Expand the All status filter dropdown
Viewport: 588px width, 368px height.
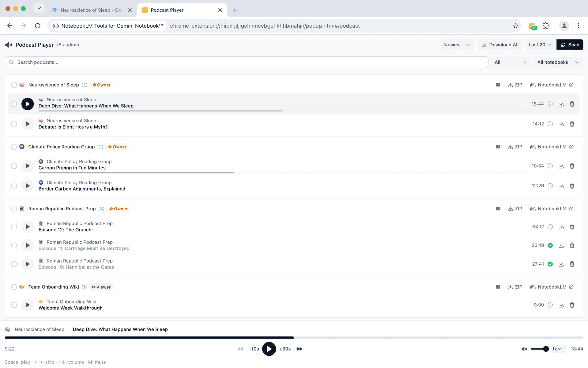[511, 62]
